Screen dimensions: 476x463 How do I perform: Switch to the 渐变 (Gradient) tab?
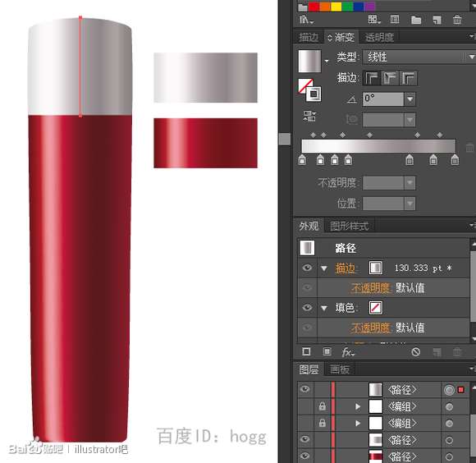tap(341, 37)
